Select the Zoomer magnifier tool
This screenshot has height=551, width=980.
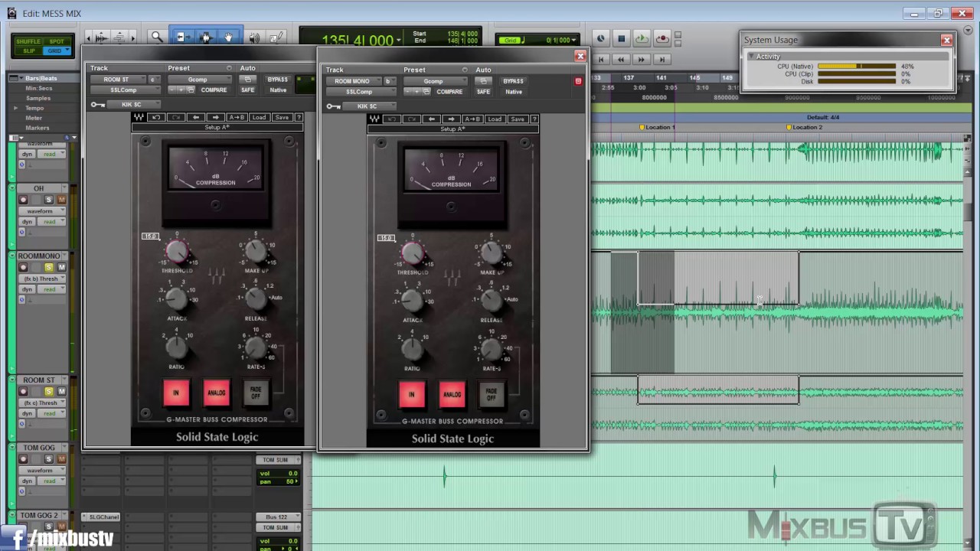157,37
